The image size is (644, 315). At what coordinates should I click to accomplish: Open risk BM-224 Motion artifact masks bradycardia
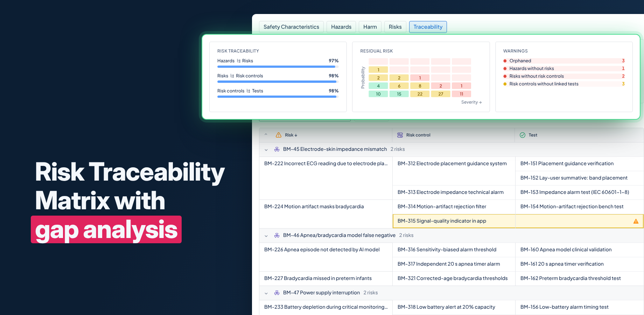pos(314,206)
